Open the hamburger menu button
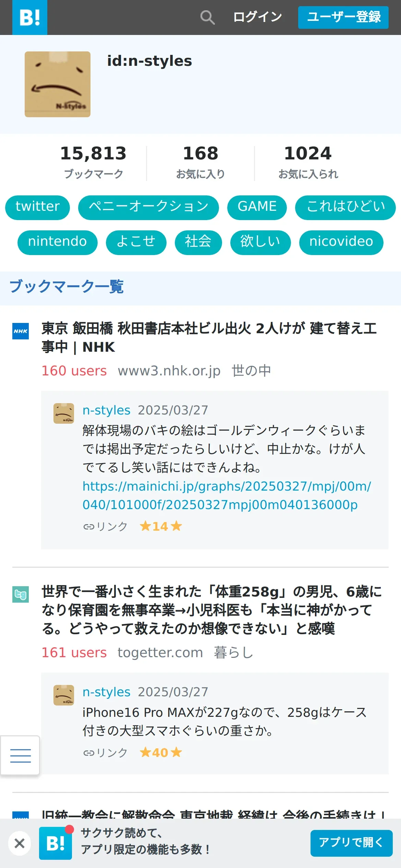 [20, 755]
